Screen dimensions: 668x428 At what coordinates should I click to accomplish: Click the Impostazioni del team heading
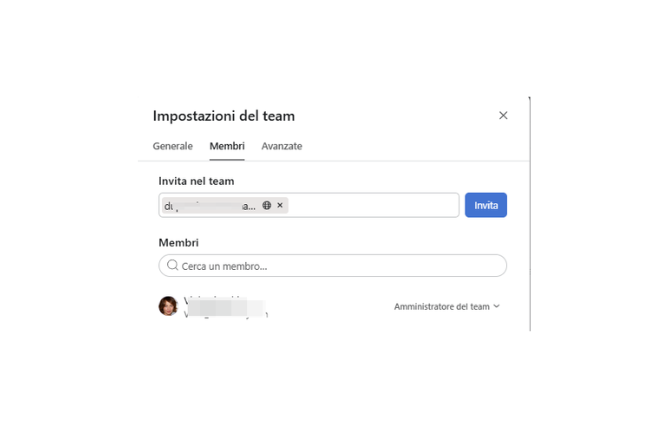[x=224, y=116]
